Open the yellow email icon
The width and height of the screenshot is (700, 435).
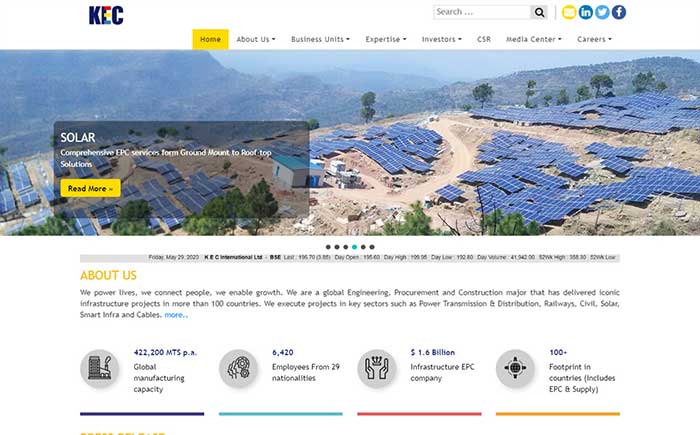point(569,12)
